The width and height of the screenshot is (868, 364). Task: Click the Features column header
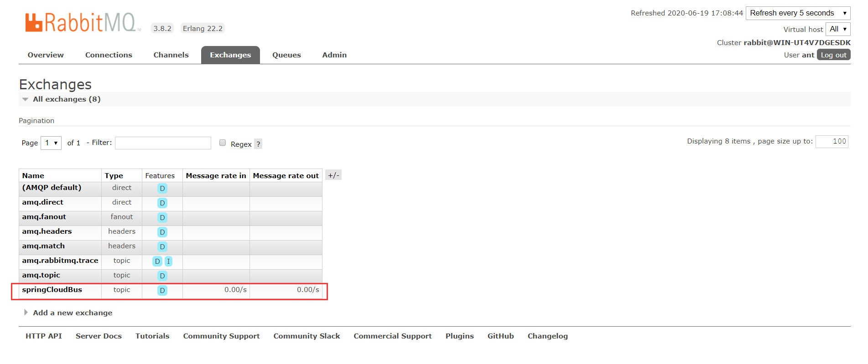click(160, 176)
